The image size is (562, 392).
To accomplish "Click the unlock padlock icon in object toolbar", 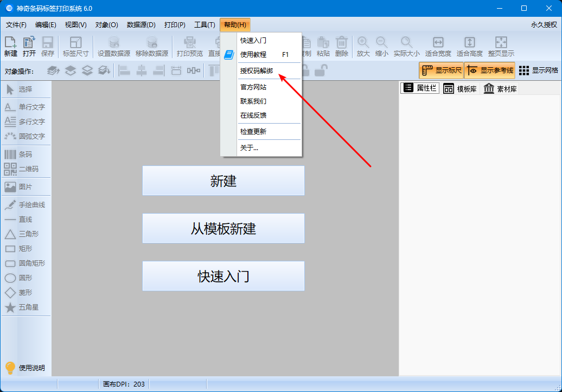I will pyautogui.click(x=321, y=70).
